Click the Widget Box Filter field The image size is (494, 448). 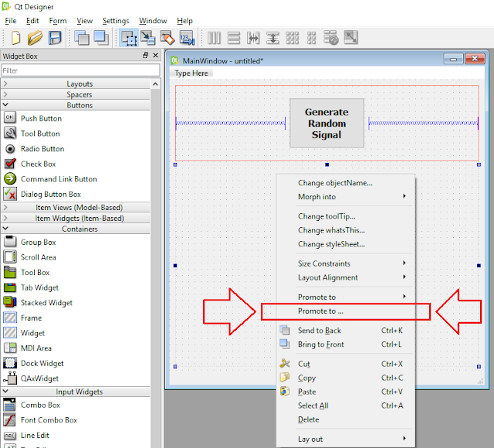[80, 70]
